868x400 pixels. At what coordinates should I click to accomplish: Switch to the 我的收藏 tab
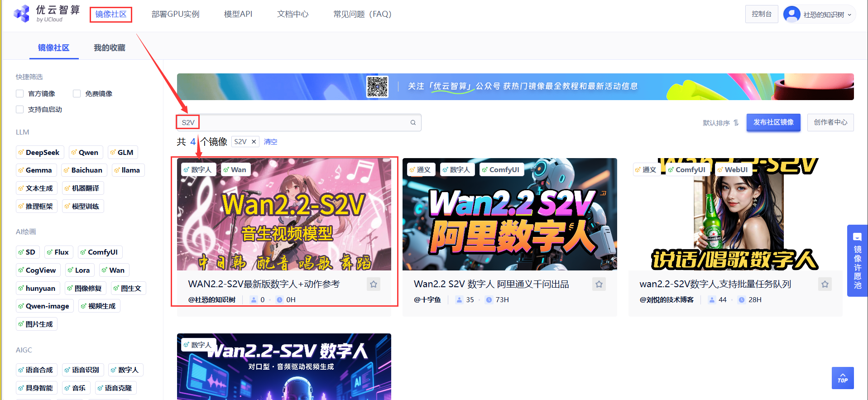point(109,48)
